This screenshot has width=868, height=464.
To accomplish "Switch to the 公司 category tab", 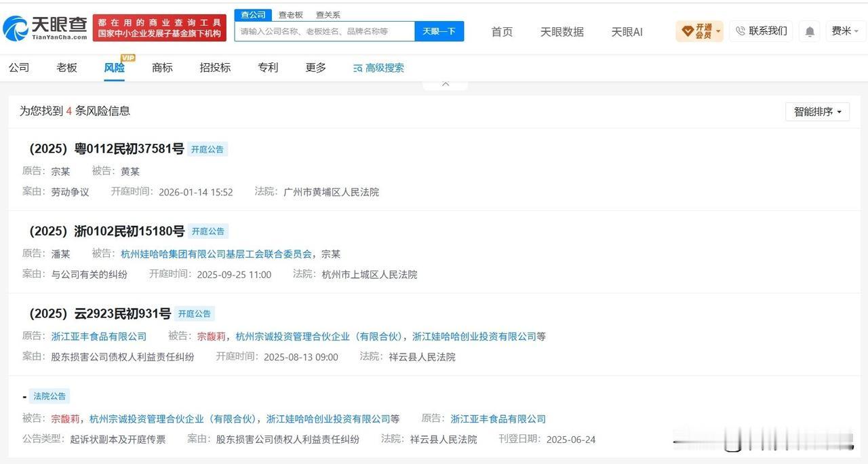I will click(19, 67).
